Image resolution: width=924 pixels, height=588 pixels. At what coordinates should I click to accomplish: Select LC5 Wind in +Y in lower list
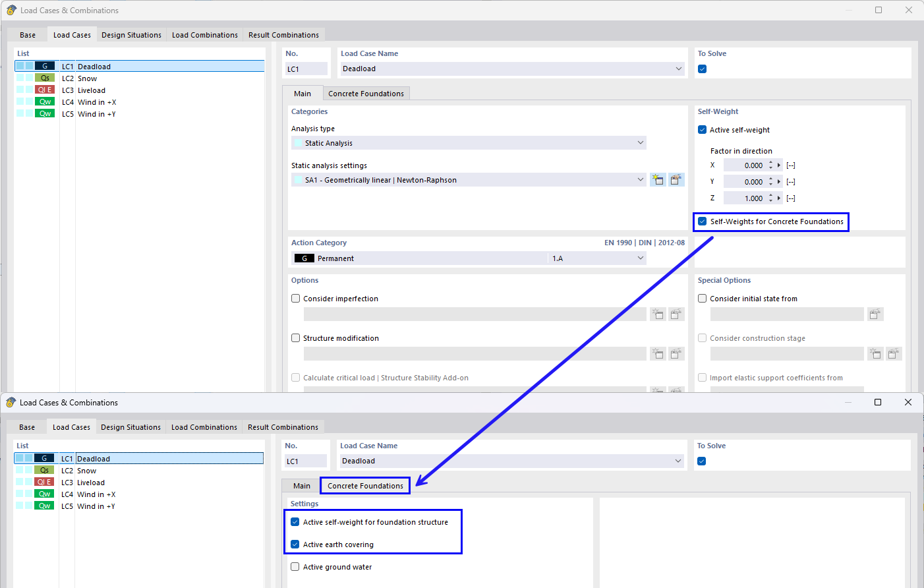[x=139, y=506]
